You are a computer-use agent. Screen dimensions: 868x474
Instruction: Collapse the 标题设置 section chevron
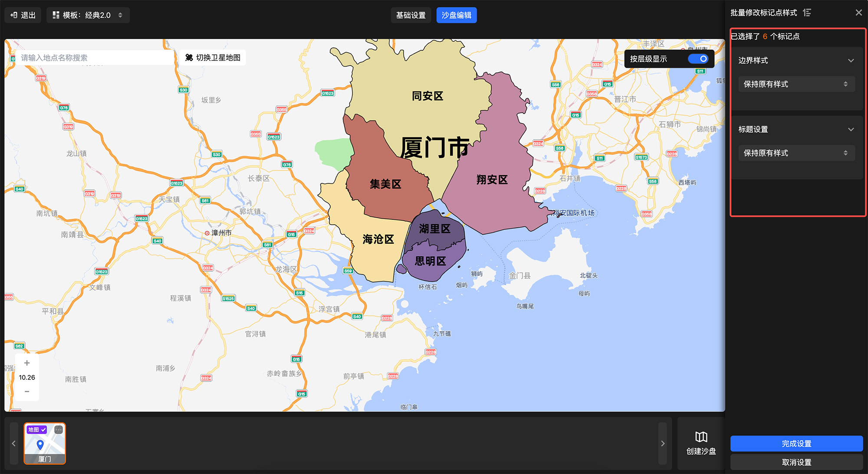pos(851,130)
